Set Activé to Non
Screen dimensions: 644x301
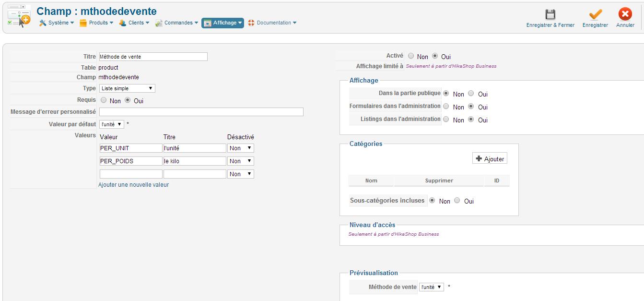(411, 56)
